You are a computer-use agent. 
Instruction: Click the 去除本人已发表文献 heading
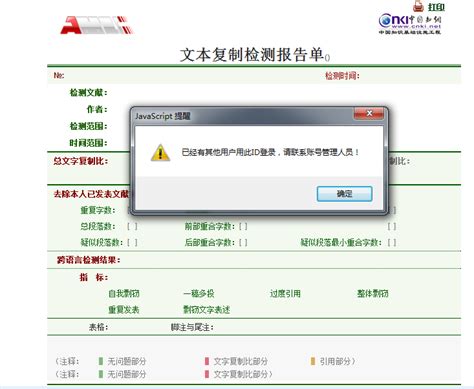(91, 194)
